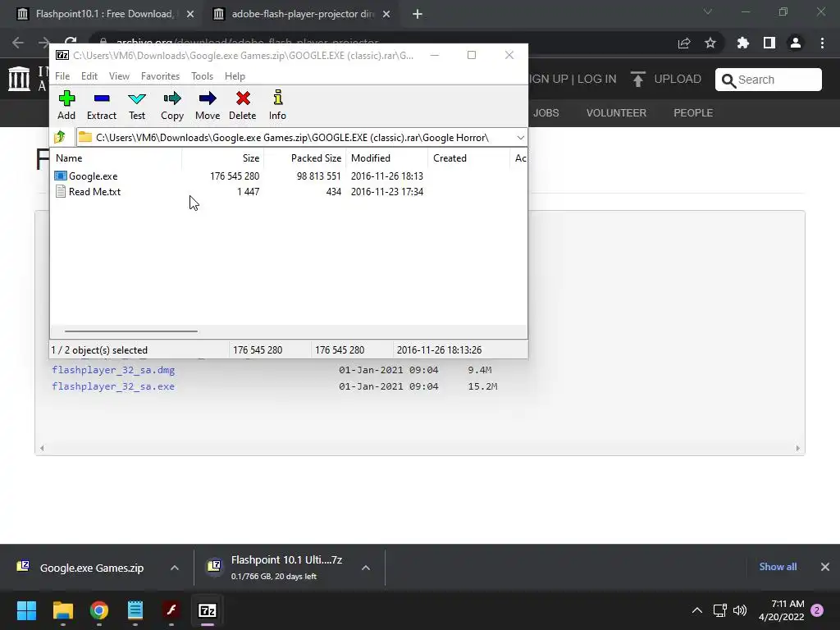This screenshot has height=630, width=840.
Task: Close the Chrome downloads bar
Action: [x=825, y=567]
